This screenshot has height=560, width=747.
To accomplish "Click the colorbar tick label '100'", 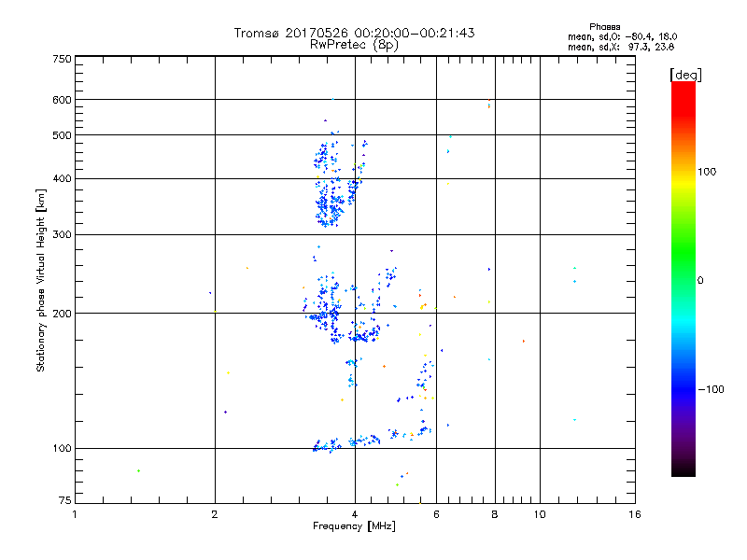I will pos(707,172).
